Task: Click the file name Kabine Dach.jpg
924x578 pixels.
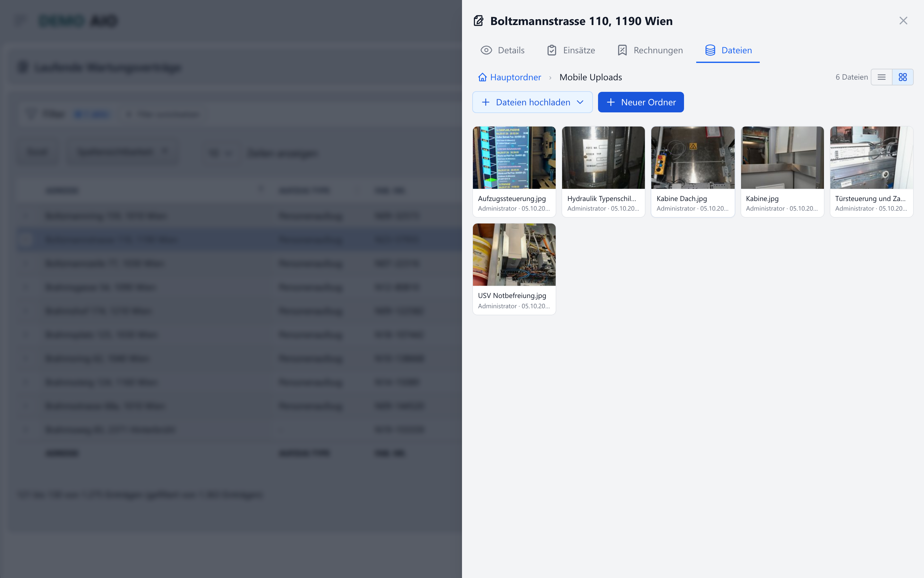Action: pyautogui.click(x=681, y=199)
